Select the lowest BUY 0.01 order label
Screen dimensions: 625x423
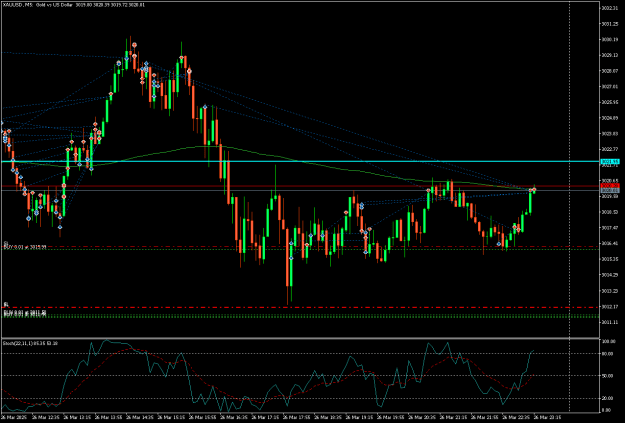[x=25, y=314]
